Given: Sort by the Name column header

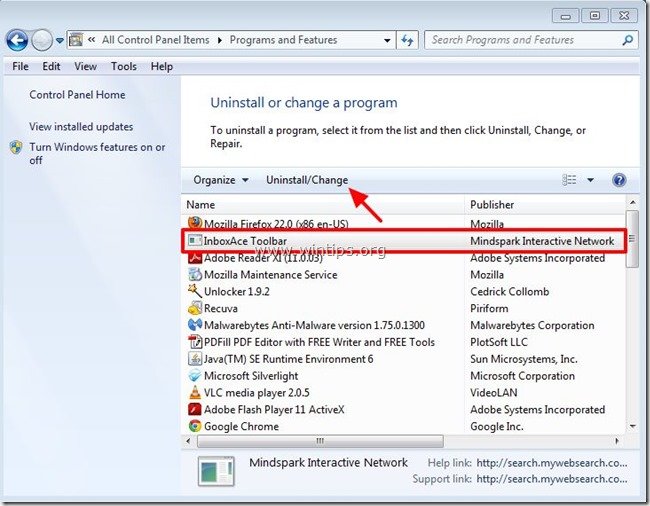Looking at the screenshot, I should coord(201,205).
